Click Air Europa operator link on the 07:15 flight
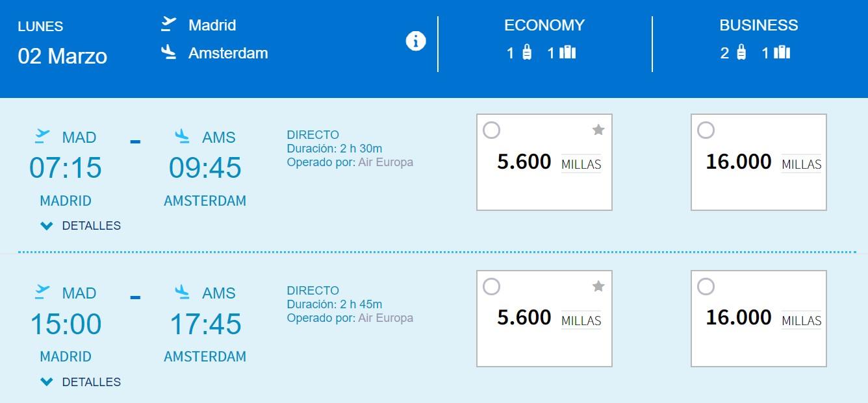Screen dimensions: 868x403 [x=386, y=162]
